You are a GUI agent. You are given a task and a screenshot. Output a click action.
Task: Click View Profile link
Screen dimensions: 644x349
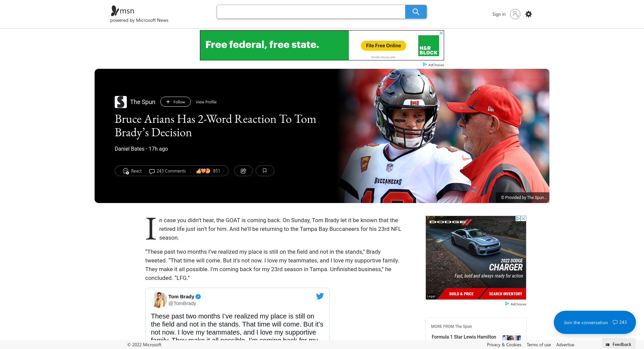(x=206, y=102)
